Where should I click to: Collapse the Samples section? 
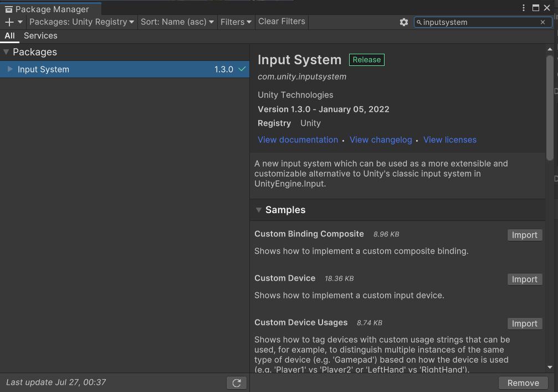tap(259, 210)
